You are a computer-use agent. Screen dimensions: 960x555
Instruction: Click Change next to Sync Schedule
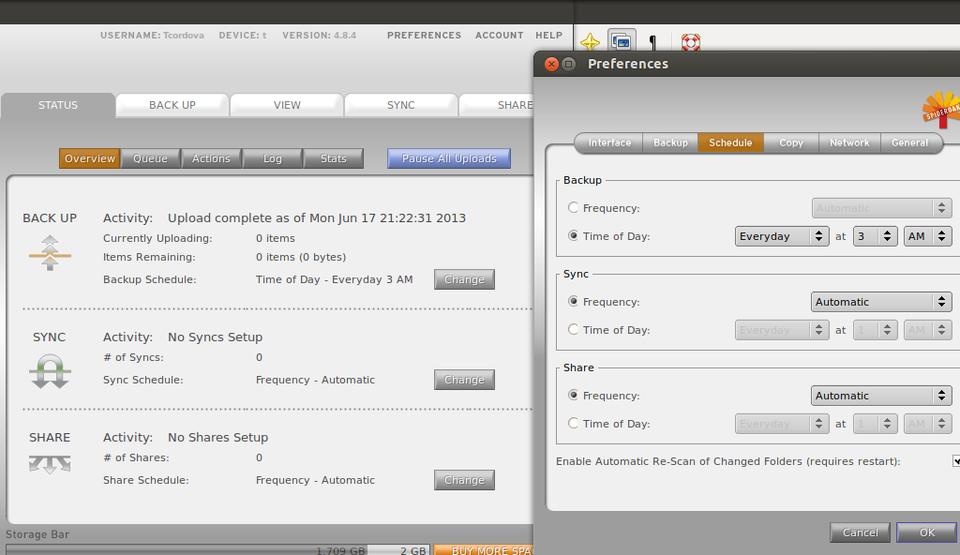tap(464, 380)
